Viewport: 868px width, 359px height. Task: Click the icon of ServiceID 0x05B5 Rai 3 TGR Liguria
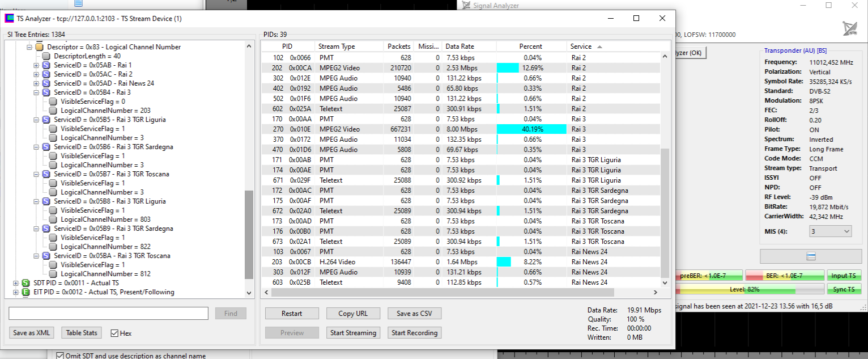click(46, 120)
